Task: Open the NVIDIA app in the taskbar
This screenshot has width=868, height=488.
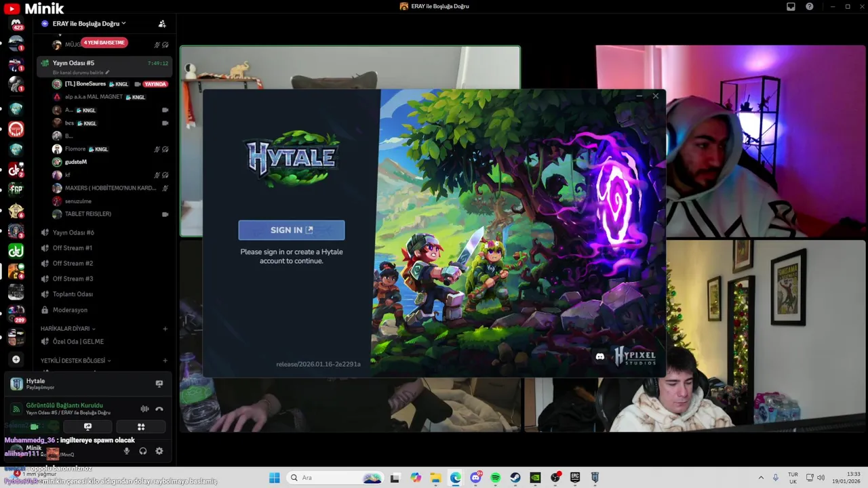Action: [536, 478]
